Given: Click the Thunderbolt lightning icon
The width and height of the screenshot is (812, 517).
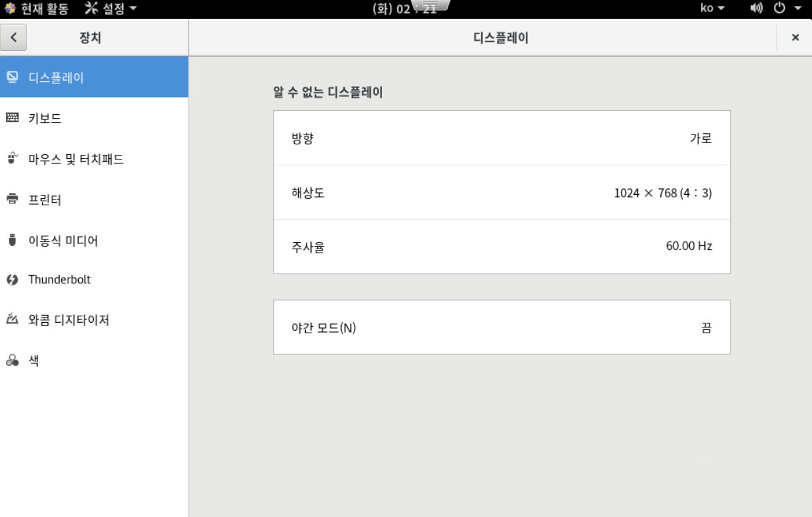Looking at the screenshot, I should pyautogui.click(x=12, y=280).
